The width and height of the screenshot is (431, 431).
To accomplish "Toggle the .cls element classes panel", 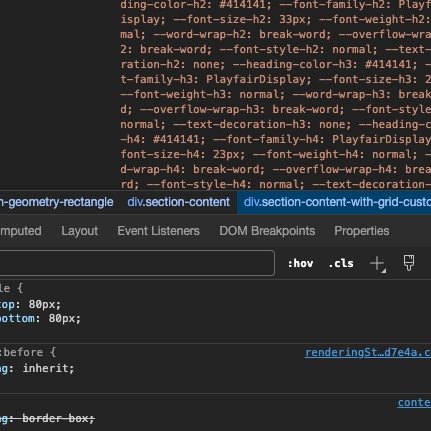I will coord(341,264).
